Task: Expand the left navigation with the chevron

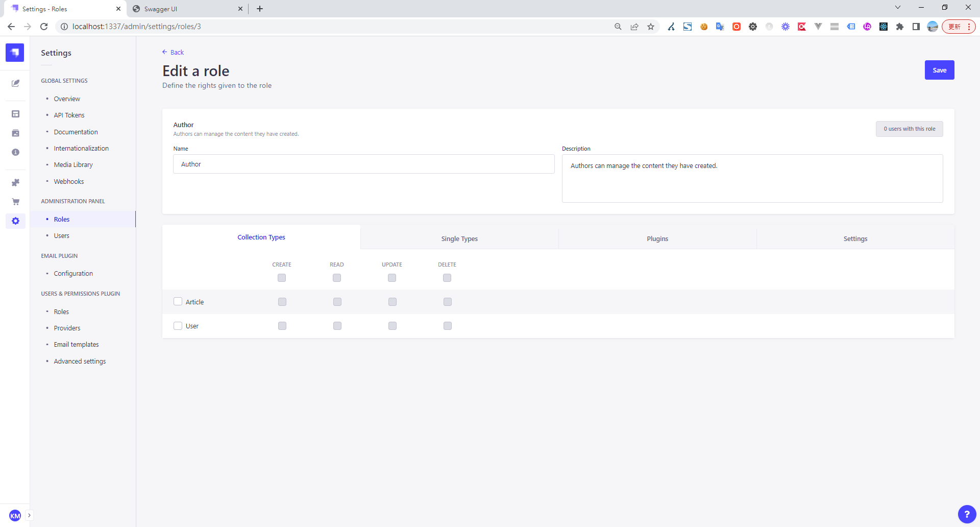Action: coord(29,515)
